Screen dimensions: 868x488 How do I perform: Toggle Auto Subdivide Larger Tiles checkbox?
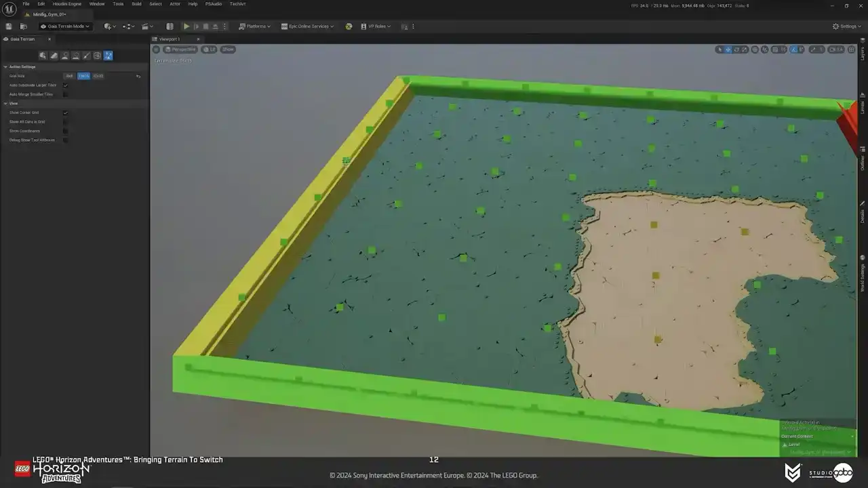(x=65, y=85)
